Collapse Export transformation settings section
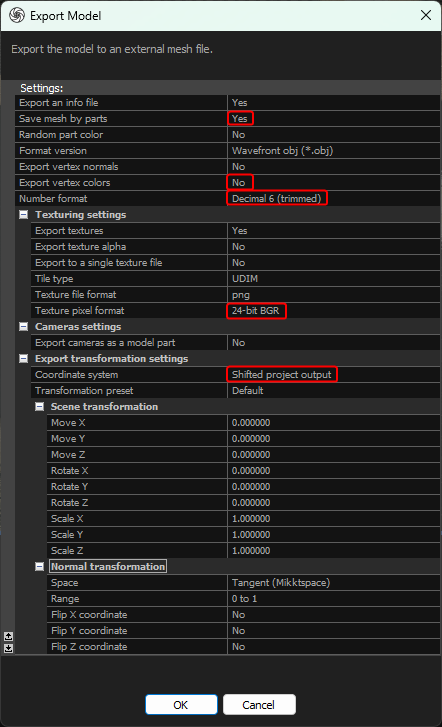 [24, 359]
